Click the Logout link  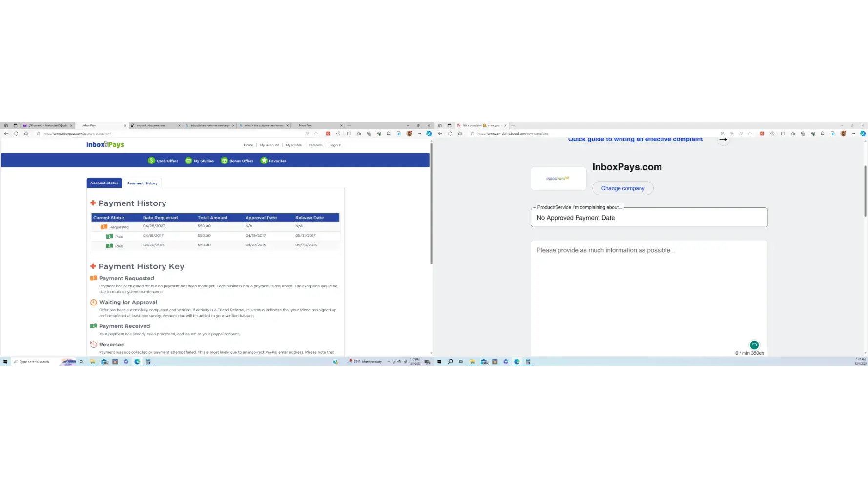pos(335,145)
